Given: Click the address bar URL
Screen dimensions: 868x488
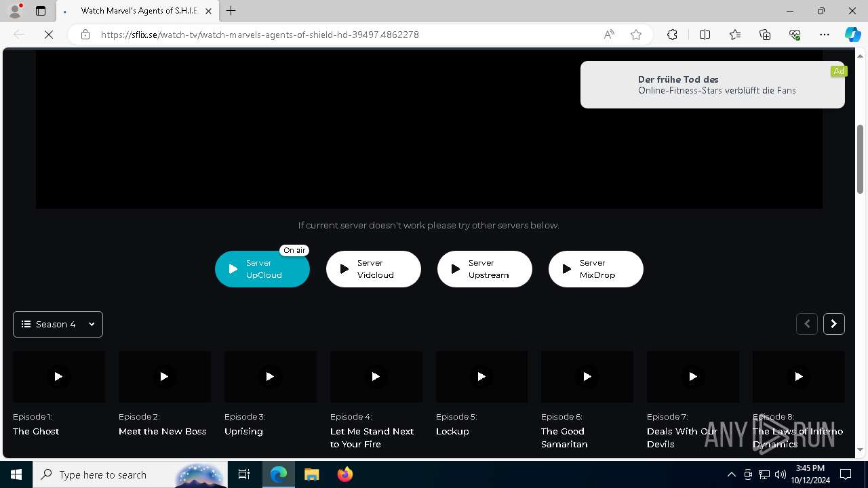Looking at the screenshot, I should 260,35.
